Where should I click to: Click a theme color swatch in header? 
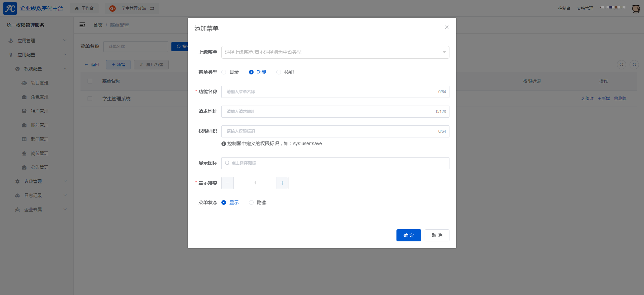click(611, 7)
